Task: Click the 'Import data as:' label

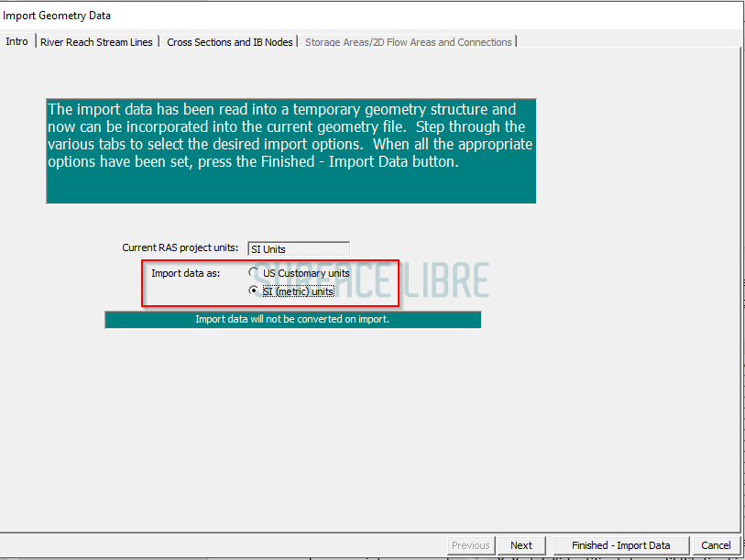Action: tap(185, 273)
